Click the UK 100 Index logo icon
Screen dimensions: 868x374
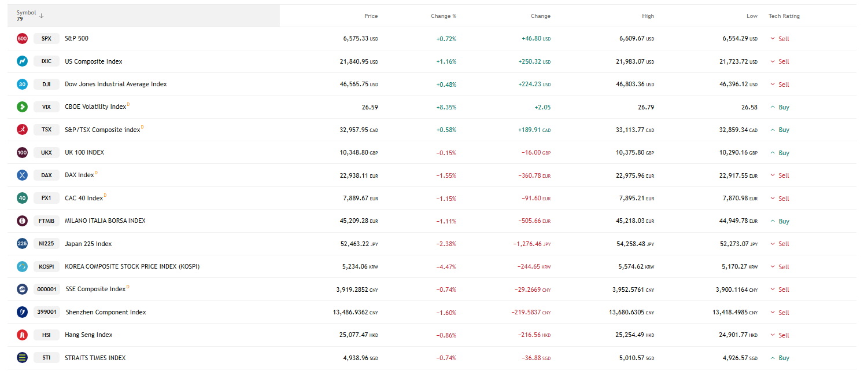click(22, 153)
